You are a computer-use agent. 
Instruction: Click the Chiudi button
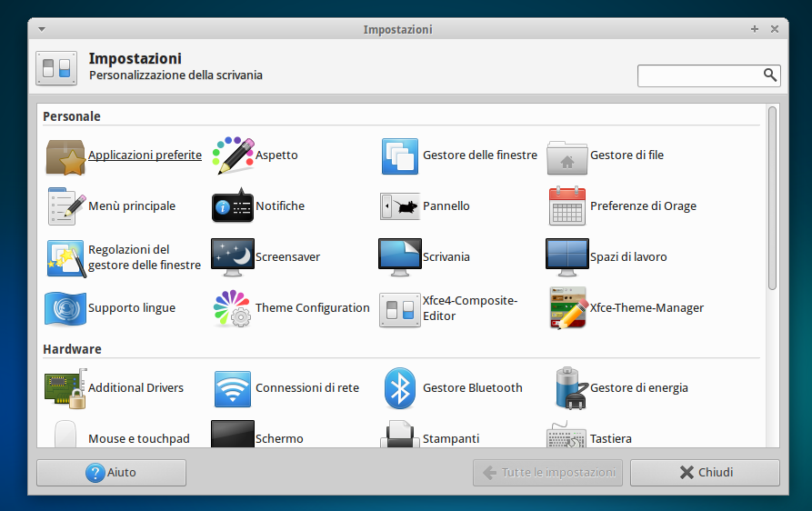705,473
